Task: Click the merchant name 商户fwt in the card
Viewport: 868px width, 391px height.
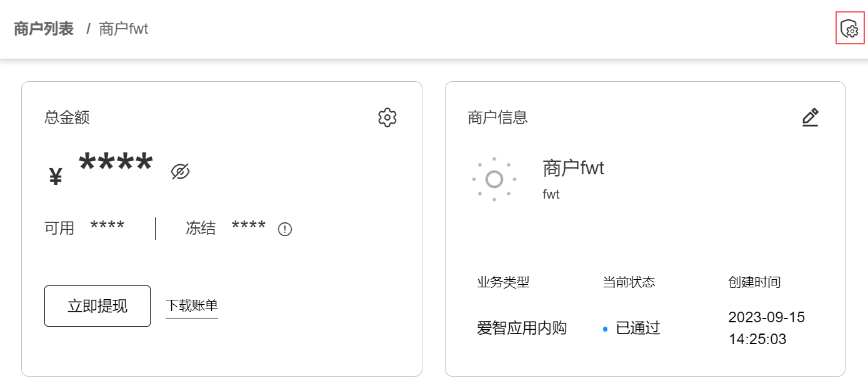Action: tap(572, 168)
